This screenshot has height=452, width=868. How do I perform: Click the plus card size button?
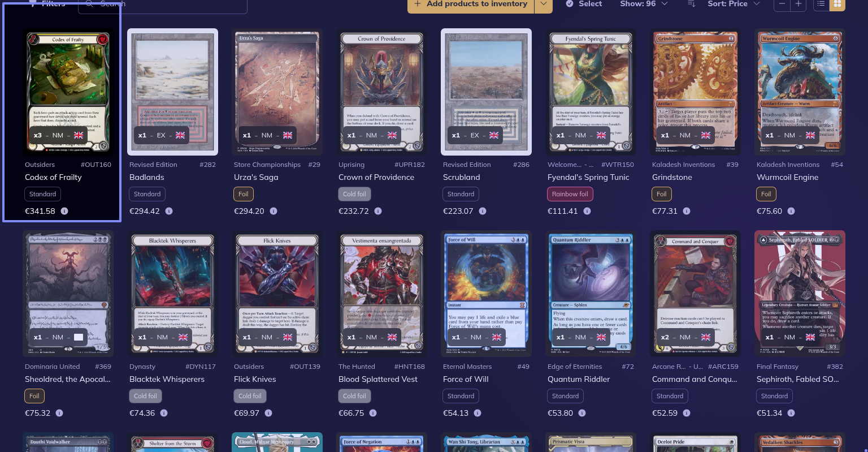[x=798, y=5]
